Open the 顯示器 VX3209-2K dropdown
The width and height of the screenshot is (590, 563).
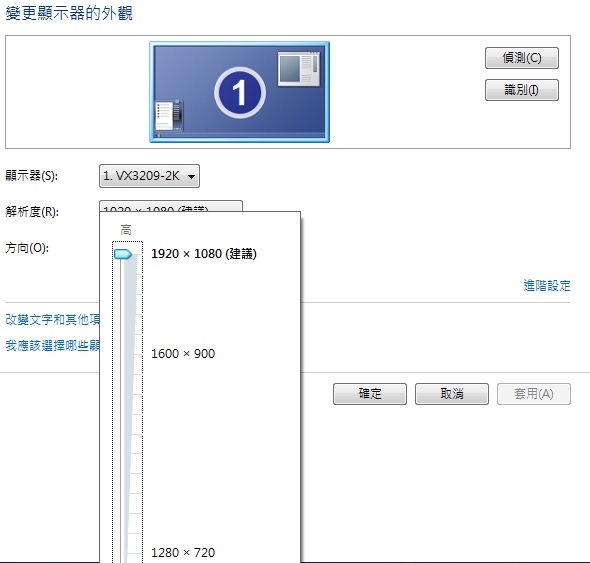(149, 176)
